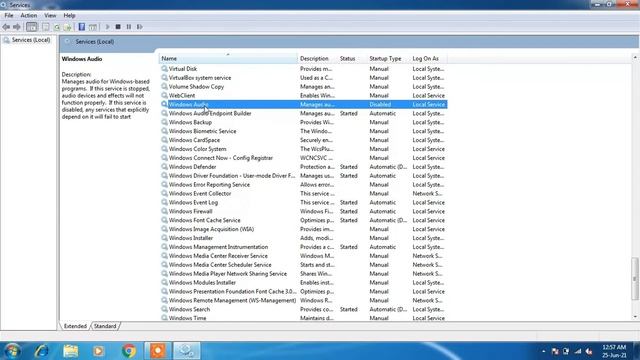Select Windows Management Instrumentation service
Viewport: 640px width, 360px height.
[303, 247]
